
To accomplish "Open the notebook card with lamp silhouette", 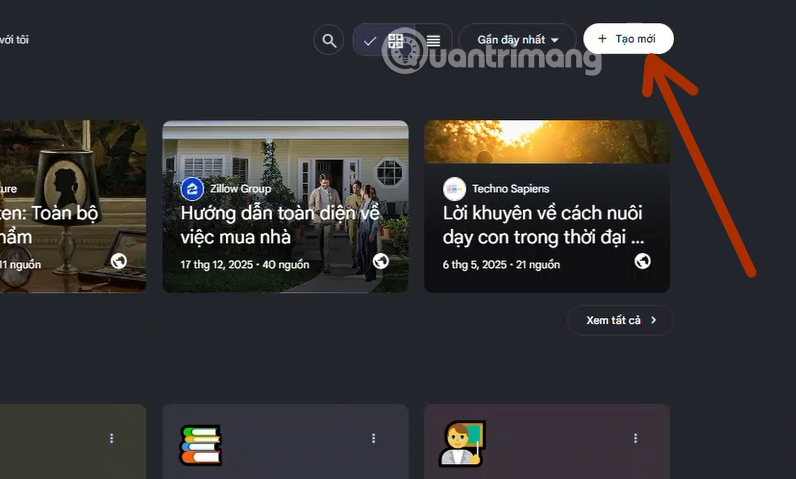I will [x=73, y=207].
